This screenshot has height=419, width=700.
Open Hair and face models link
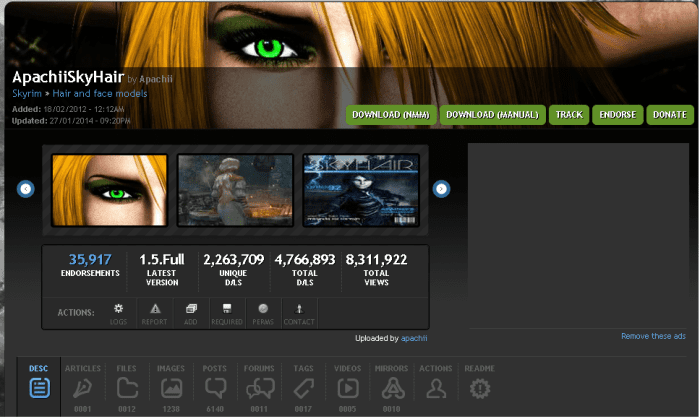tap(100, 94)
